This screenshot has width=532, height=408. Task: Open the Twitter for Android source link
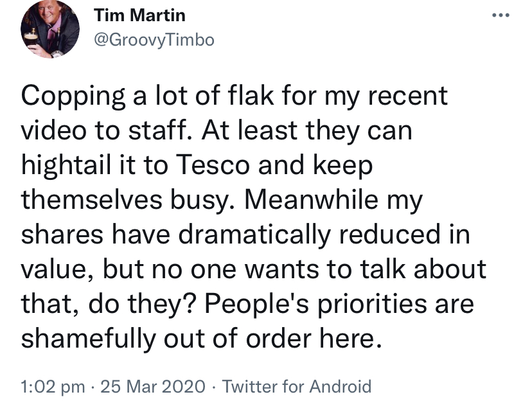[x=297, y=387]
